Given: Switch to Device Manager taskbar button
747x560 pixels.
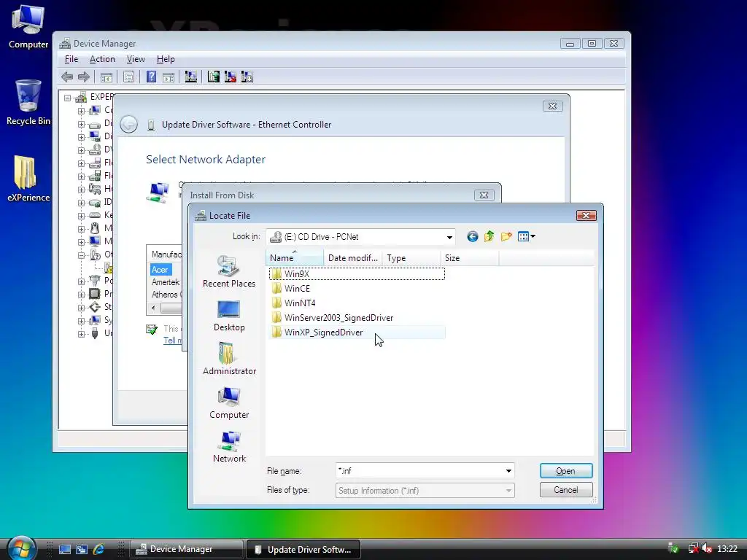Looking at the screenshot, I should tap(186, 549).
